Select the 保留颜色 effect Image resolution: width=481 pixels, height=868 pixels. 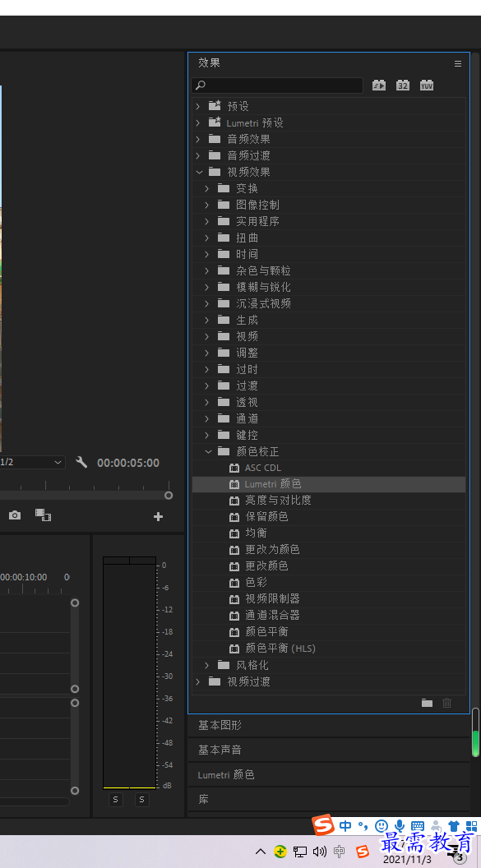click(329, 517)
